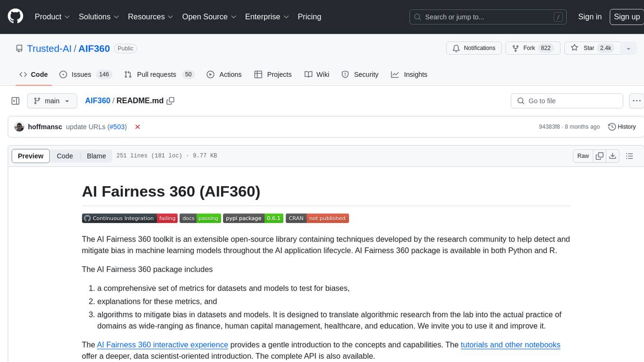Click the Sign up button
This screenshot has width=644, height=362.
[626, 17]
